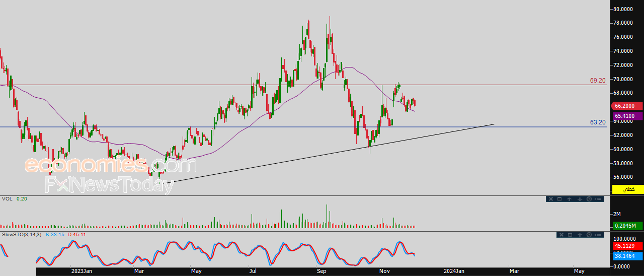Viewport: 644px width, 276px height.
Task: Open VOL indicator settings gear
Action: 589,199
